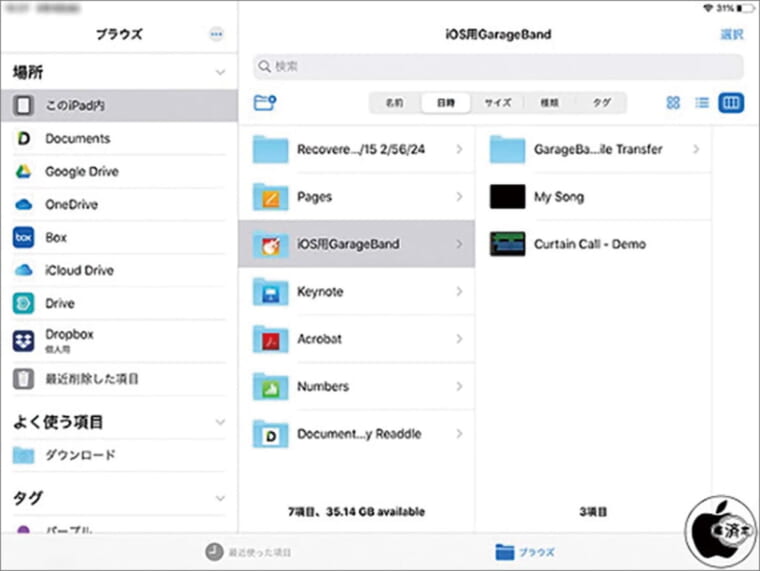This screenshot has width=760, height=571.
Task: Open the browse more options ellipsis
Action: 216,34
